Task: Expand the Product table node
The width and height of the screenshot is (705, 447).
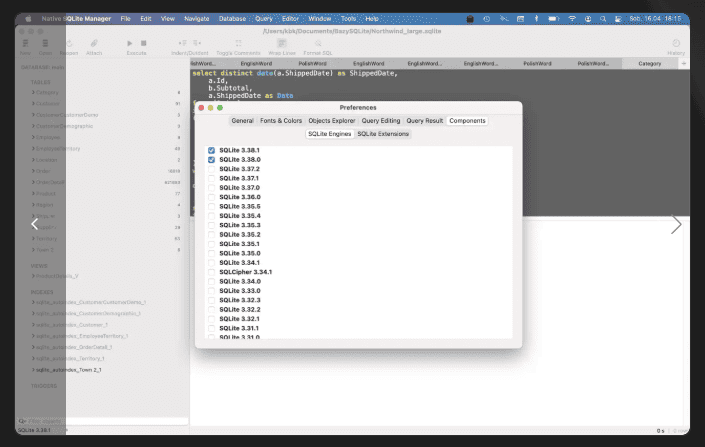Action: pos(33,193)
